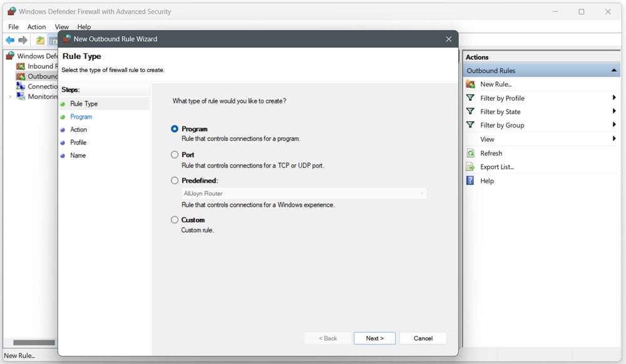Collapse the Outbound Rules actions section
Viewport: 626px width, 364px height.
point(615,70)
